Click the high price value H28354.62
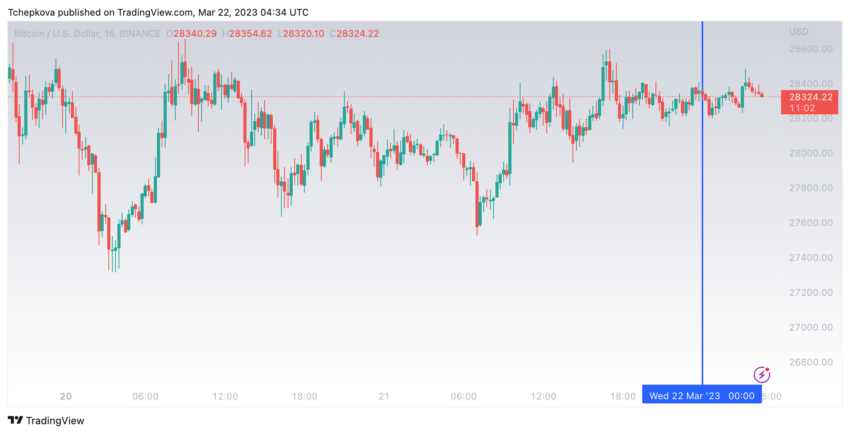This screenshot has width=850, height=434. [247, 34]
